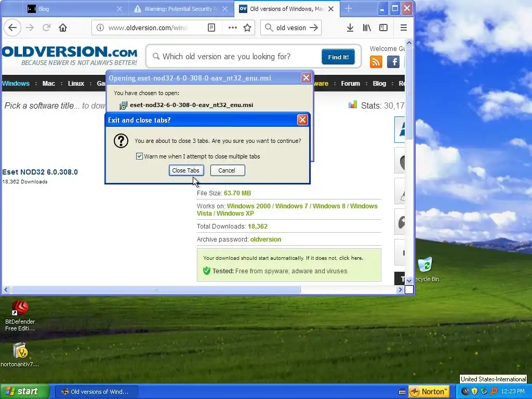Open the Windows menu item on site nav
The image size is (532, 399).
[16, 84]
